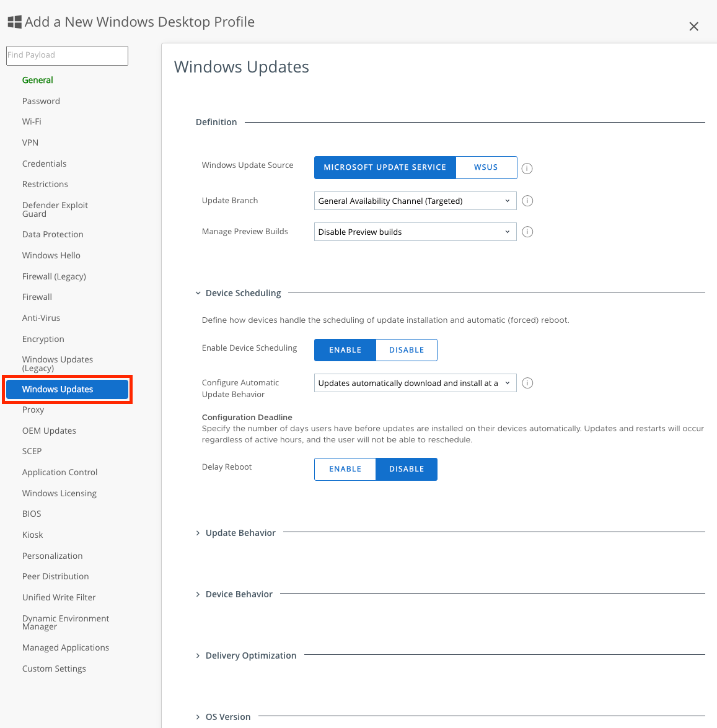The height and width of the screenshot is (728, 717).
Task: Select WSUS as the update source
Action: point(486,167)
